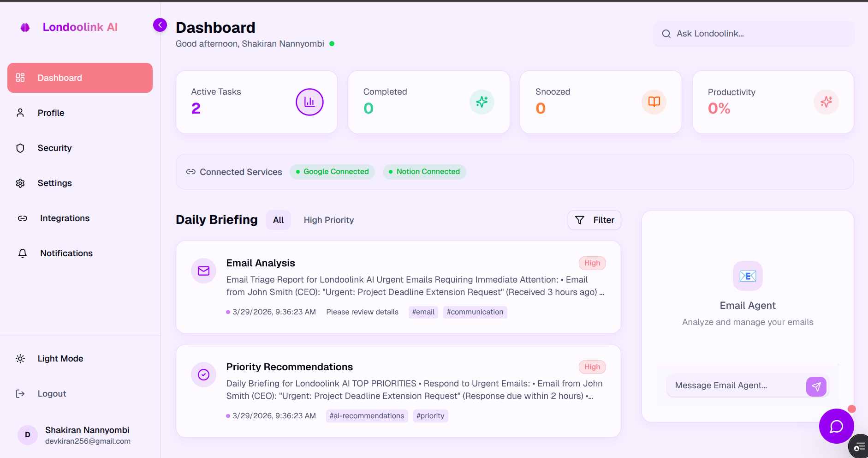Viewport: 868px width, 458px height.
Task: Click the Profile person icon
Action: (x=20, y=113)
